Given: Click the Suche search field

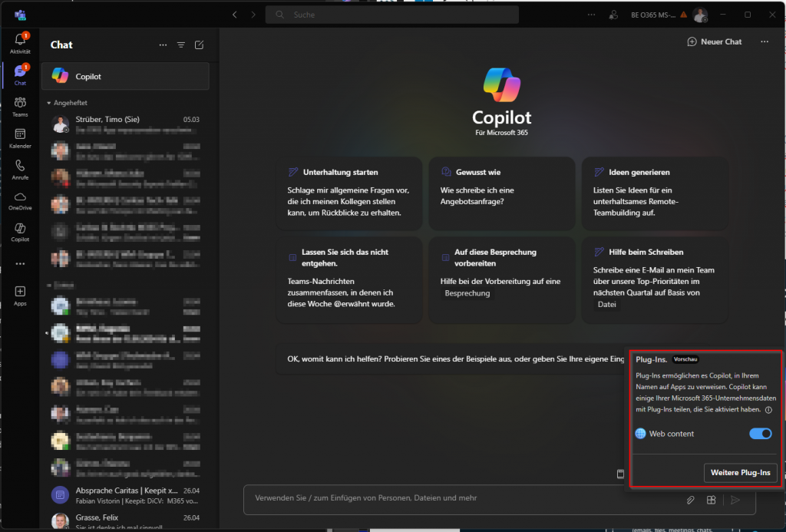Looking at the screenshot, I should (x=391, y=15).
